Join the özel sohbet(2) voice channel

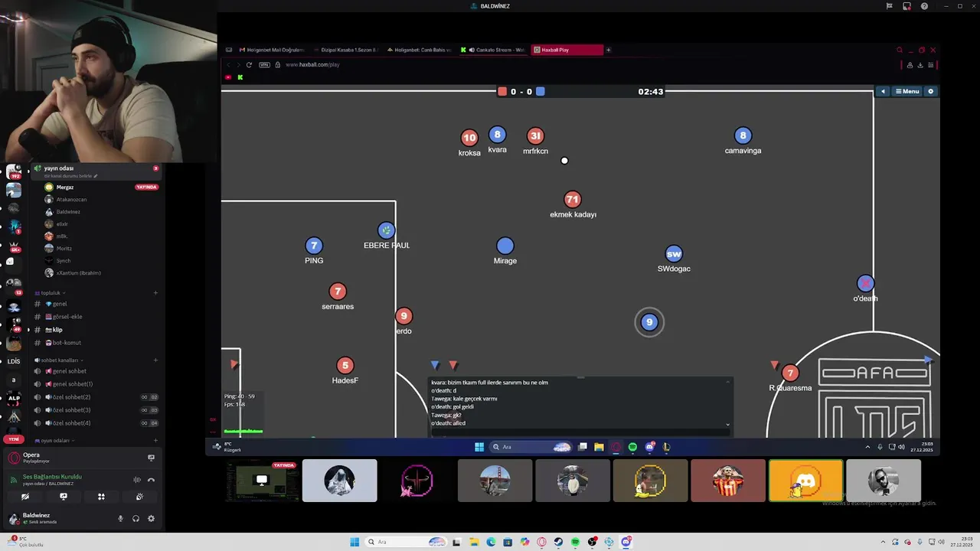click(x=96, y=397)
